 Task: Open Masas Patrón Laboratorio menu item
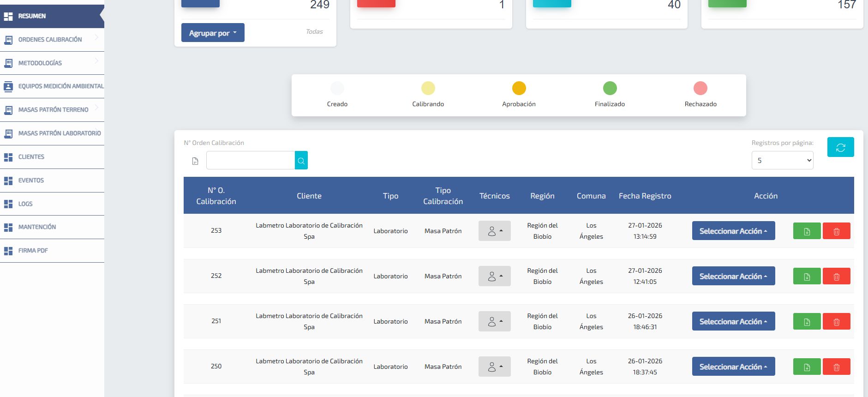coord(52,133)
